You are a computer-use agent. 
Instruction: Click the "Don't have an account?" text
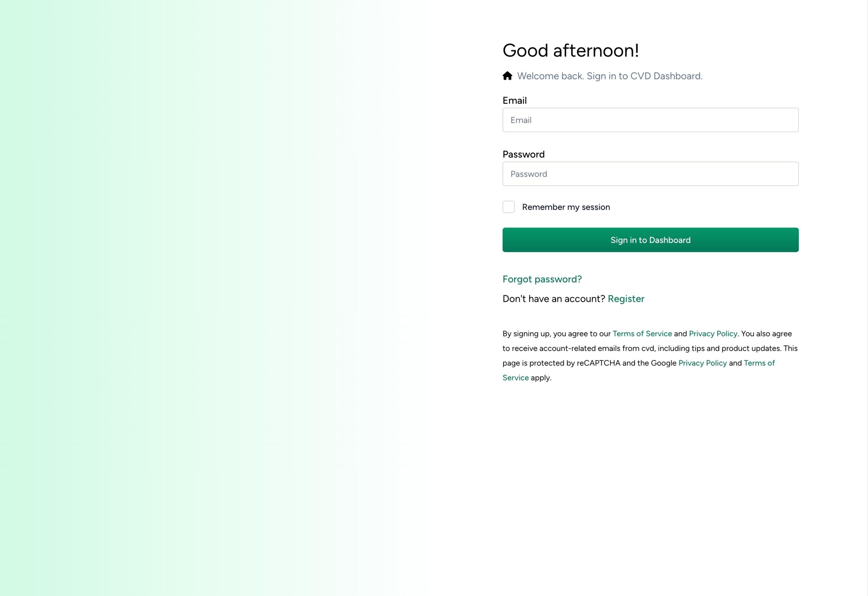tap(553, 299)
